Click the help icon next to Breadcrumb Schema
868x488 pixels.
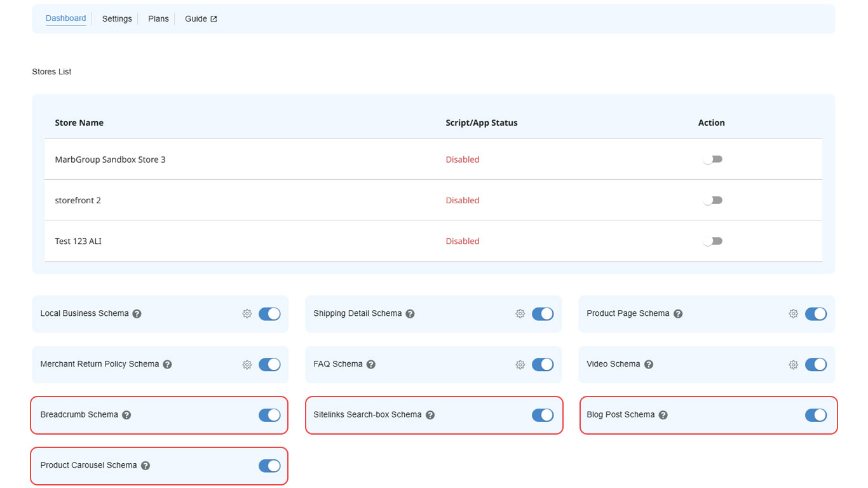coord(126,414)
